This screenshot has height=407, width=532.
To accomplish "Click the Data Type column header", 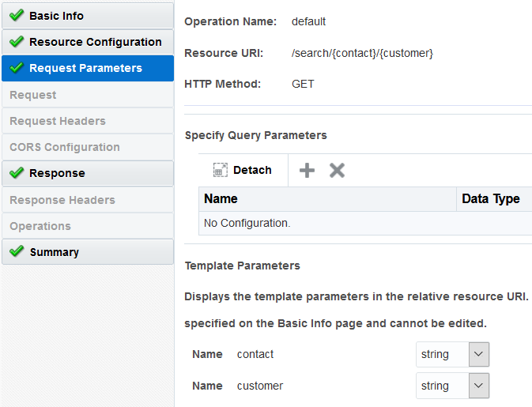I will [x=490, y=198].
